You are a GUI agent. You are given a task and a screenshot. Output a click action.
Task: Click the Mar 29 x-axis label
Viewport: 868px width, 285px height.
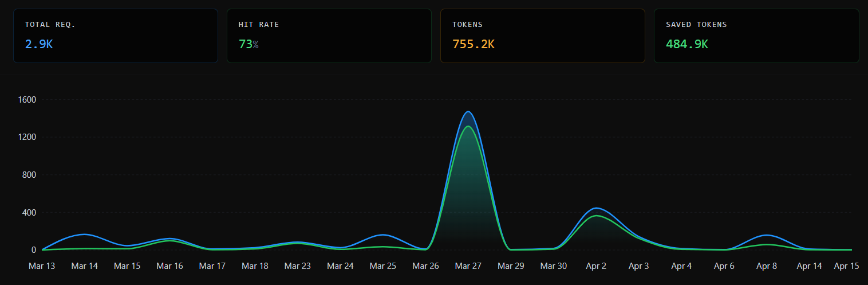tap(511, 266)
